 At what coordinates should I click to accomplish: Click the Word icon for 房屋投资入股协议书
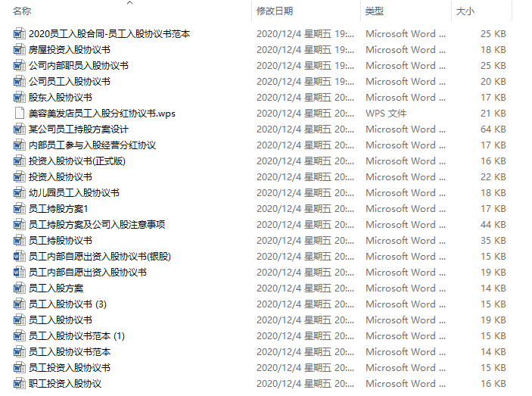[x=20, y=50]
